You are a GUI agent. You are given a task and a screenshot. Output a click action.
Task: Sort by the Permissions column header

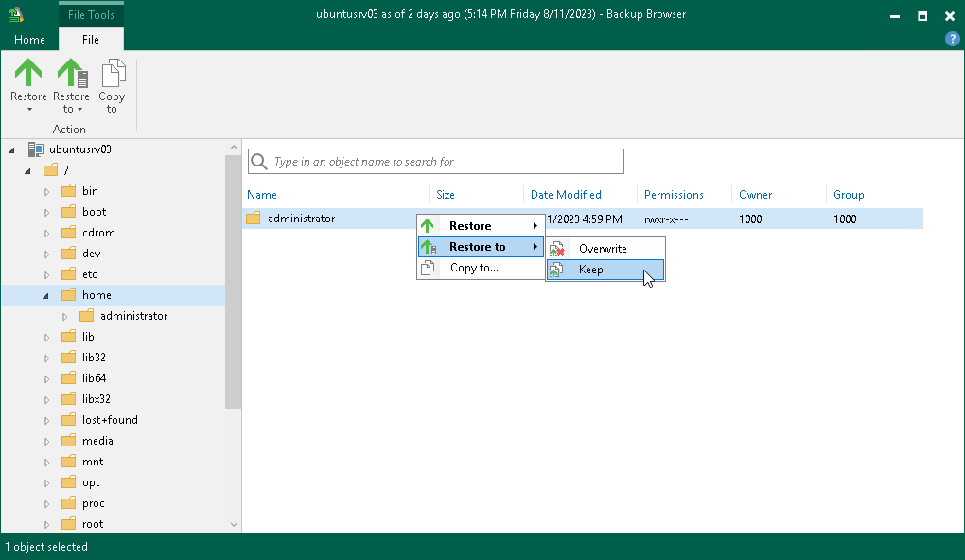[674, 194]
